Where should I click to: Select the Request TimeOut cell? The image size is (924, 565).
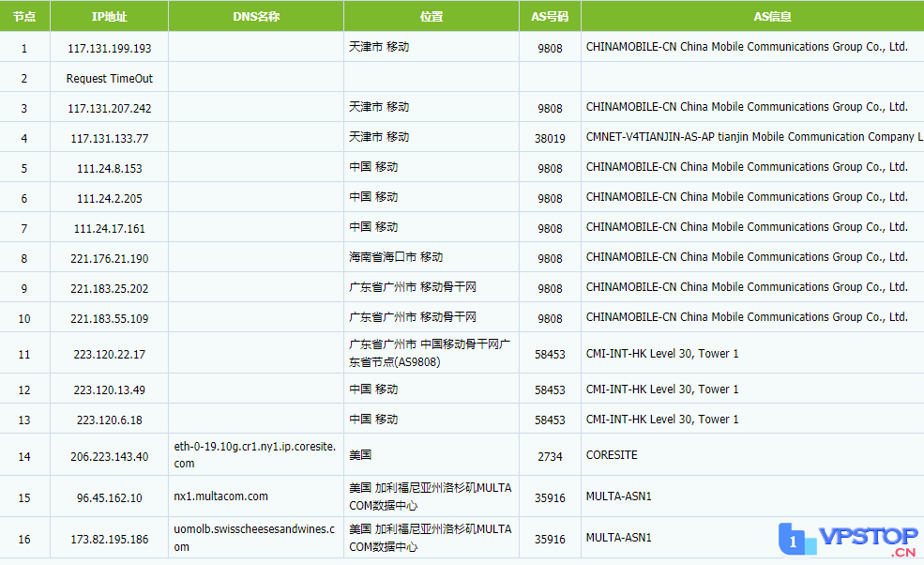click(x=110, y=79)
